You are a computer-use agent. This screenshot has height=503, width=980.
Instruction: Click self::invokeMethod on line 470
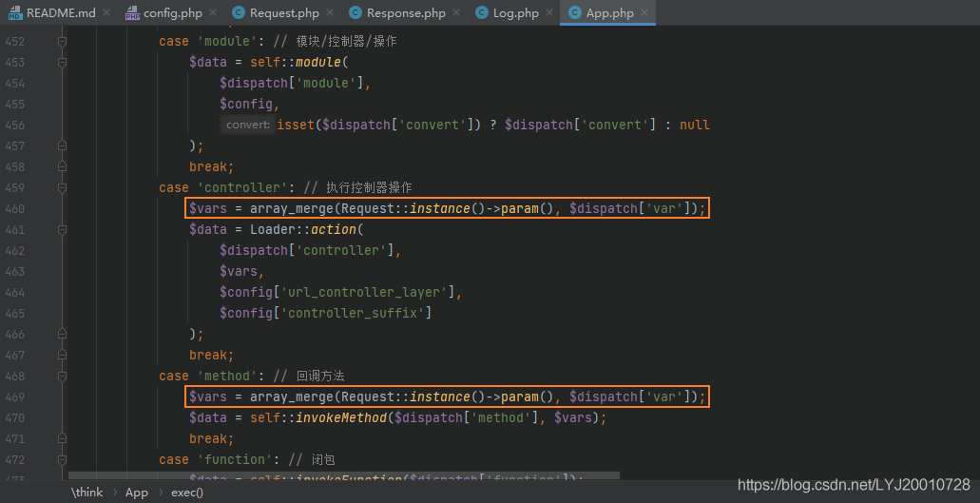point(318,418)
